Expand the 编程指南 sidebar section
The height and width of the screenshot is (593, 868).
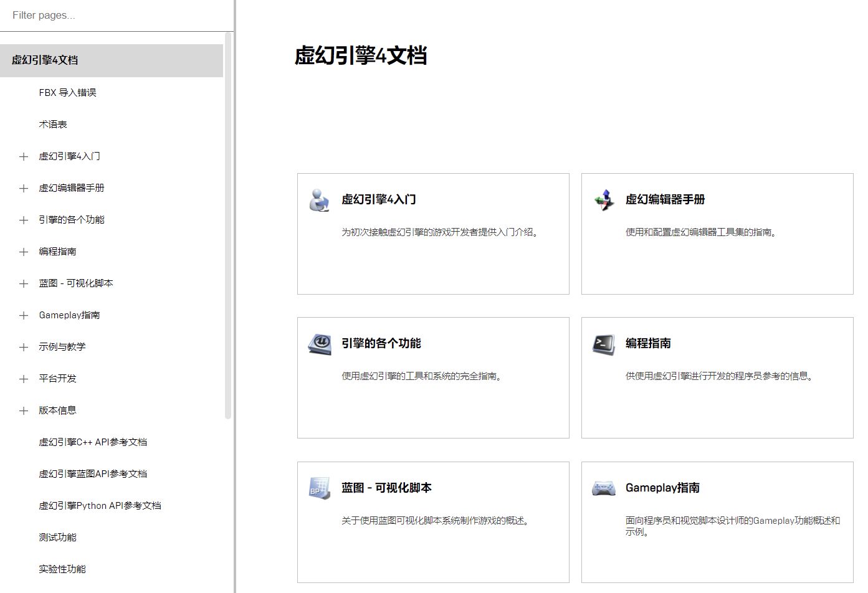[x=23, y=251]
